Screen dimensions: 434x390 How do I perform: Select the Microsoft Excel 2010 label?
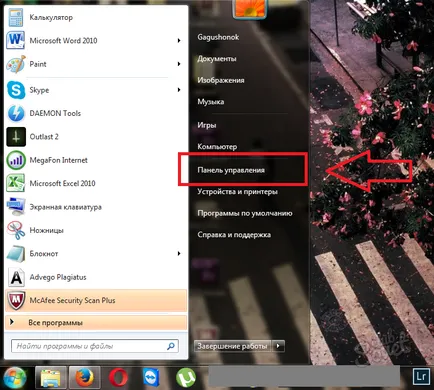pyautogui.click(x=62, y=183)
